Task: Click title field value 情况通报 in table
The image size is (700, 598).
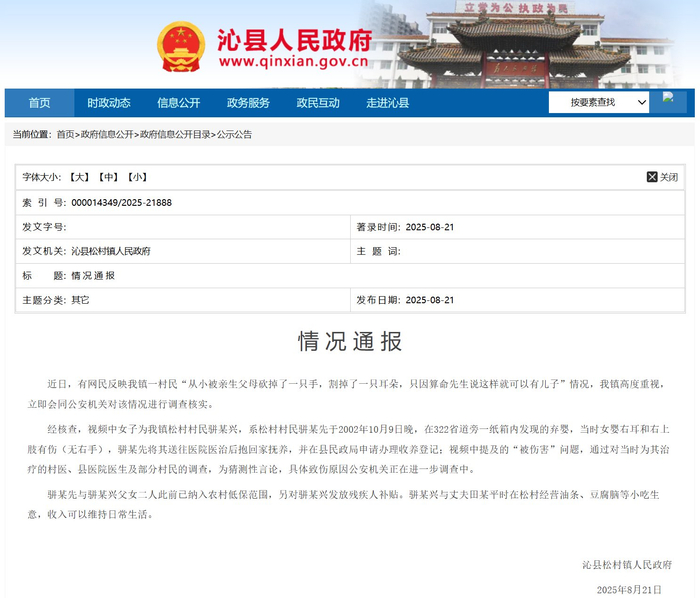Action: pyautogui.click(x=93, y=276)
